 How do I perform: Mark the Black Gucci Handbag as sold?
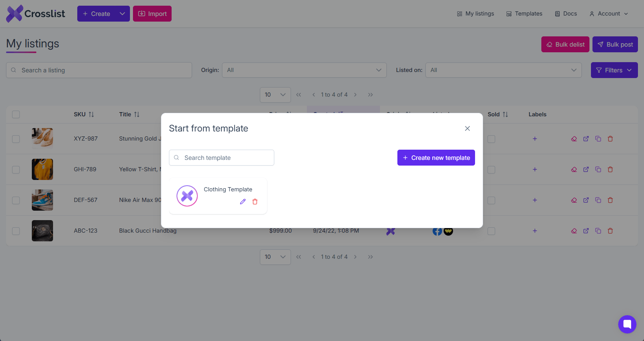(x=491, y=231)
